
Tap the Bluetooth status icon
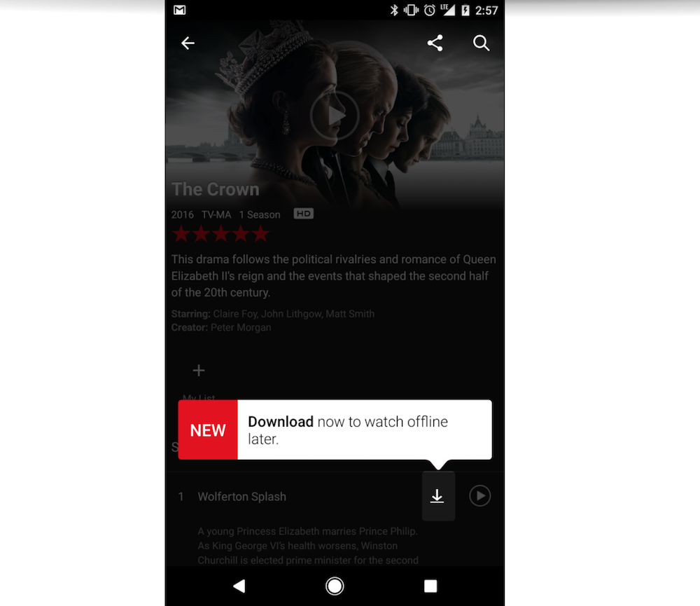click(x=393, y=10)
